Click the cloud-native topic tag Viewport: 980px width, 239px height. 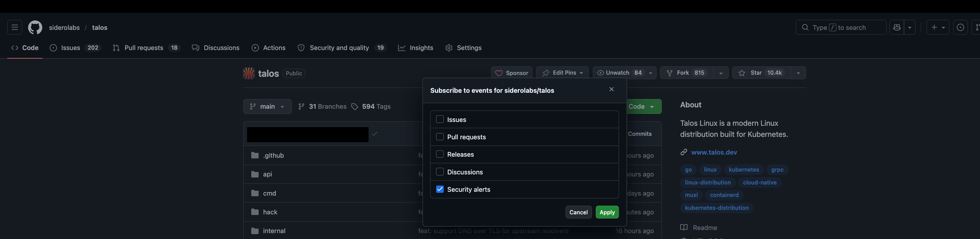[760, 182]
